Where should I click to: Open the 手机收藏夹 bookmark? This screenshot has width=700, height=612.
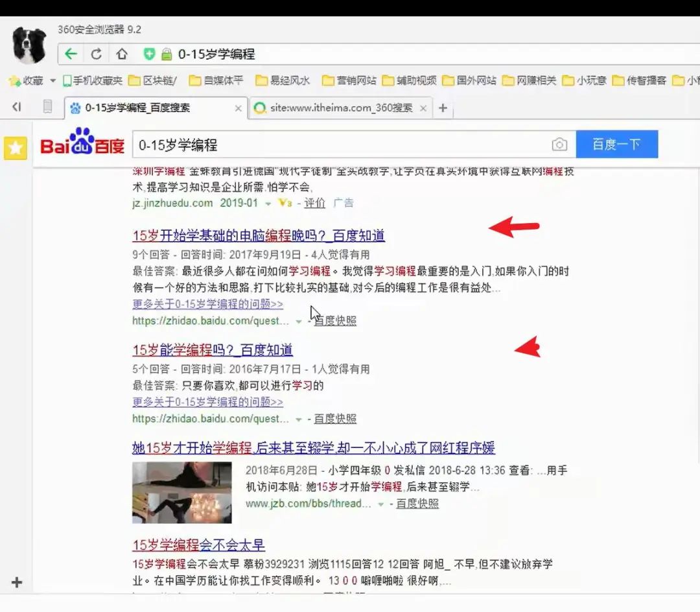[93, 80]
